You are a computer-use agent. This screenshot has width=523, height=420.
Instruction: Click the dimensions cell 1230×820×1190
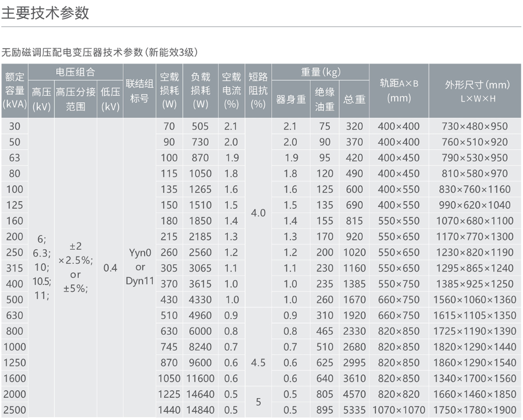(x=475, y=252)
